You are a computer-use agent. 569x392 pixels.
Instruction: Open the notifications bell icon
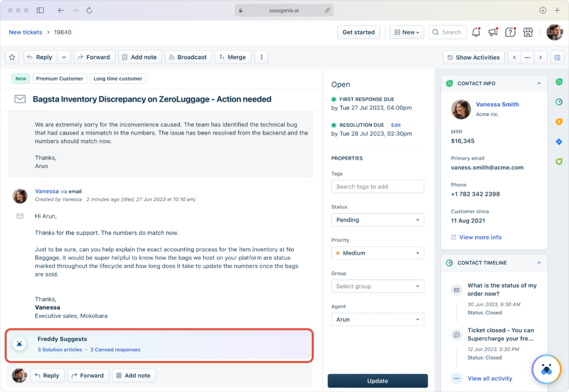476,32
